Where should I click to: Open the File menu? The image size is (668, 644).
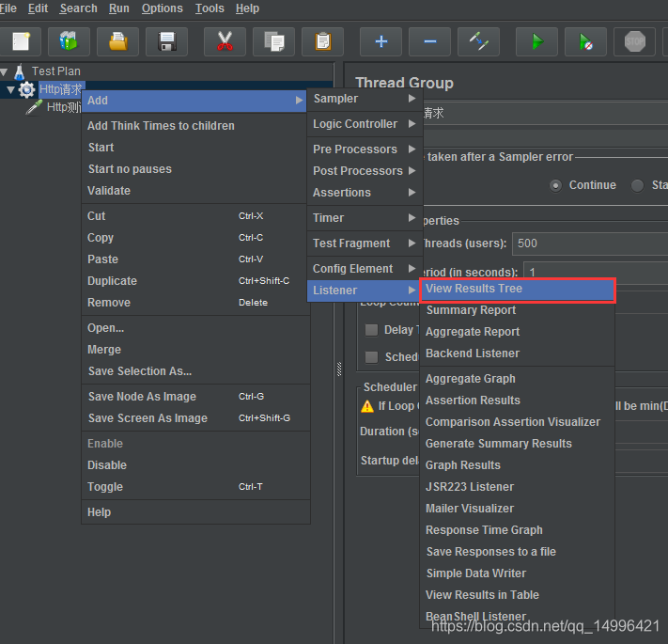[8, 8]
